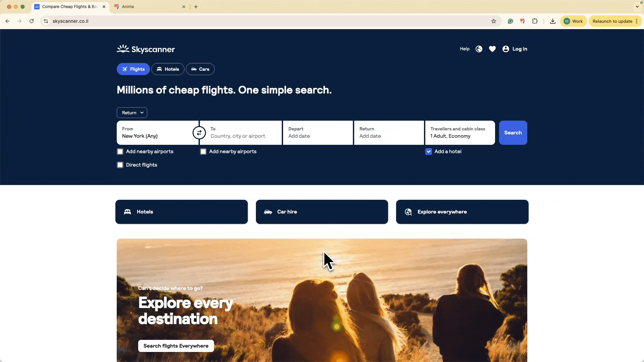Screen dimensions: 644x362
Task: Bookmark this page with the star icon
Action: (x=494, y=21)
